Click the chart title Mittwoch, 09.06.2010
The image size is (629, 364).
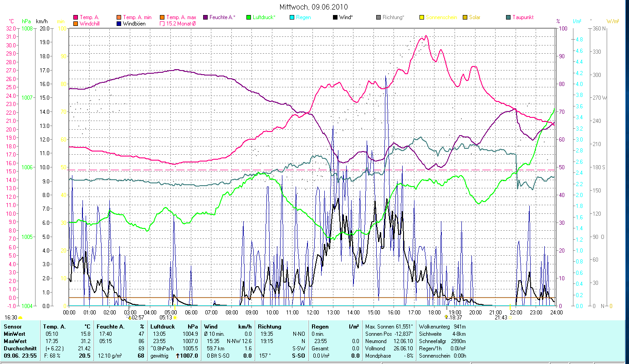(314, 7)
